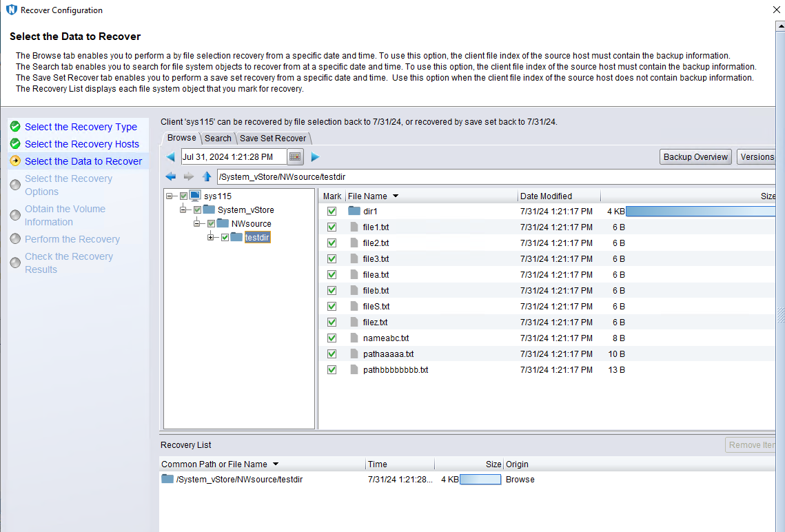Screen dimensions: 785x532
Task: Click the next date blue arrow
Action: (x=315, y=157)
